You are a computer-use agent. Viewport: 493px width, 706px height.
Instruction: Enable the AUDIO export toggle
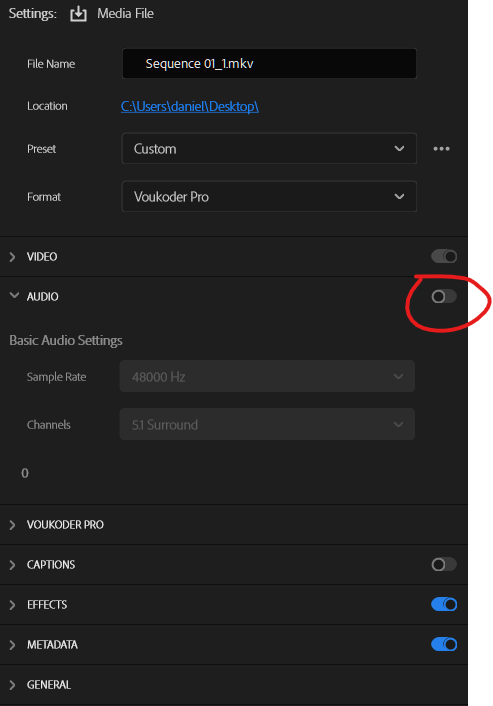click(x=444, y=296)
